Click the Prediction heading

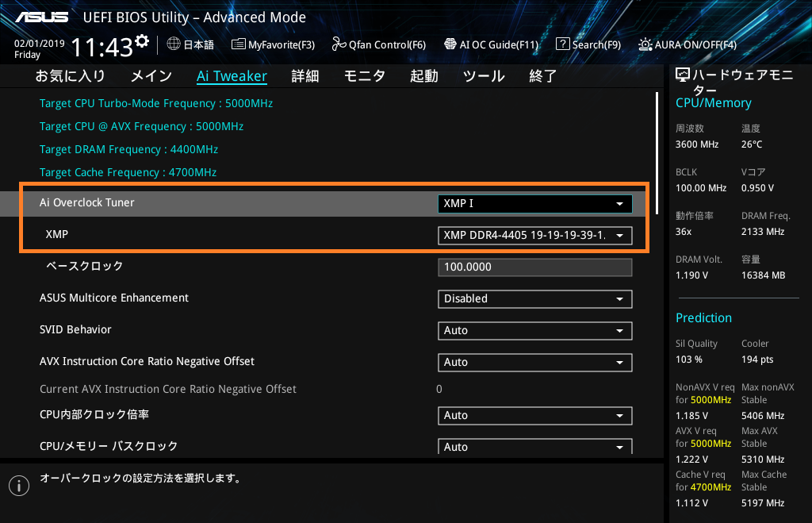point(704,317)
